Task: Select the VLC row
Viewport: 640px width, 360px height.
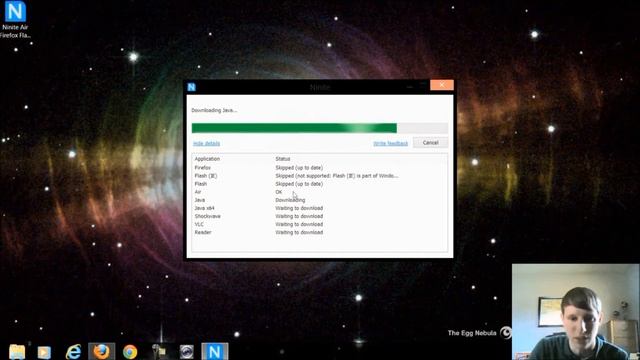Action: point(320,224)
